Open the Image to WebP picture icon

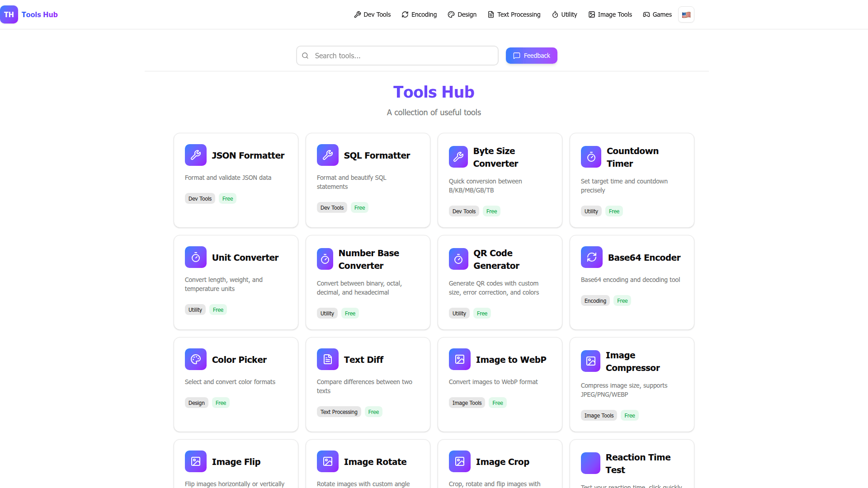tap(460, 359)
